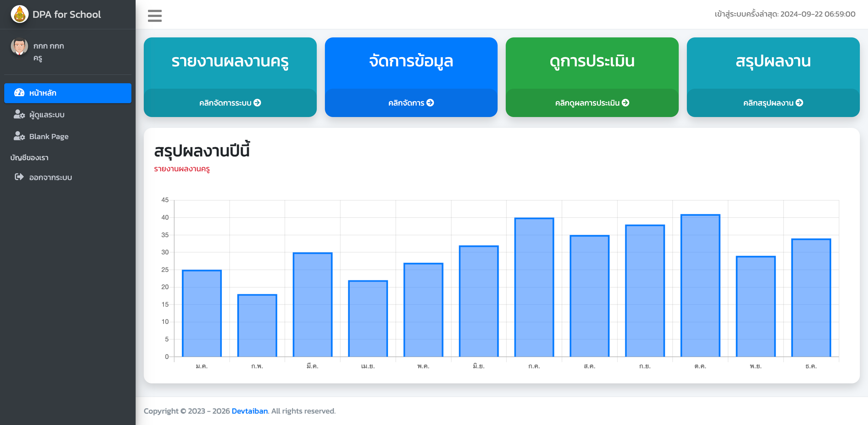Click arrow icon next to คลิกสรุปผลงาน
This screenshot has height=425, width=868.
tap(800, 103)
